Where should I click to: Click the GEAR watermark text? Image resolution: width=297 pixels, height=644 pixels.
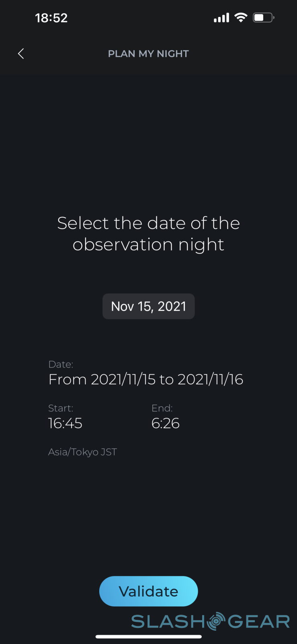(259, 622)
